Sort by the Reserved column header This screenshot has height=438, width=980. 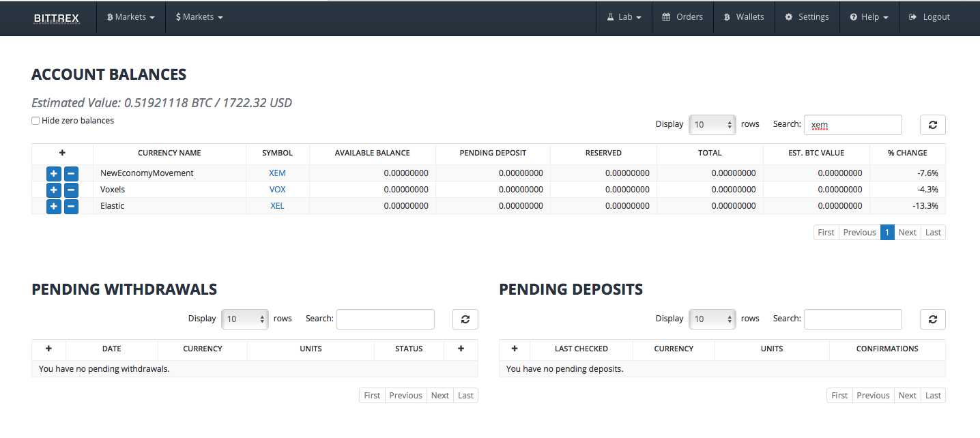[x=603, y=154]
